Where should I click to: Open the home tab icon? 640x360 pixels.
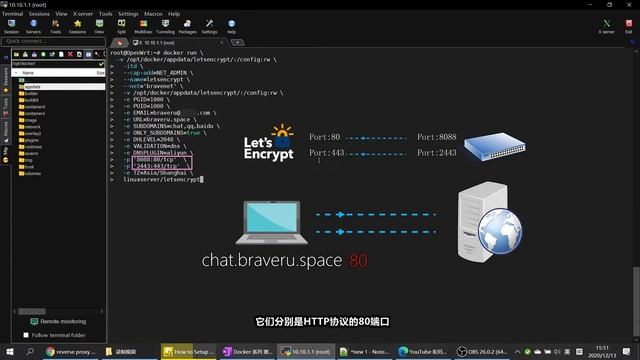tap(120, 42)
